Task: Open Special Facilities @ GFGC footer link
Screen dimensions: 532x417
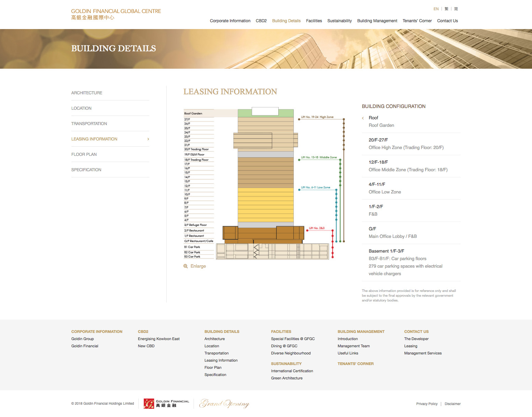Action: 293,339
